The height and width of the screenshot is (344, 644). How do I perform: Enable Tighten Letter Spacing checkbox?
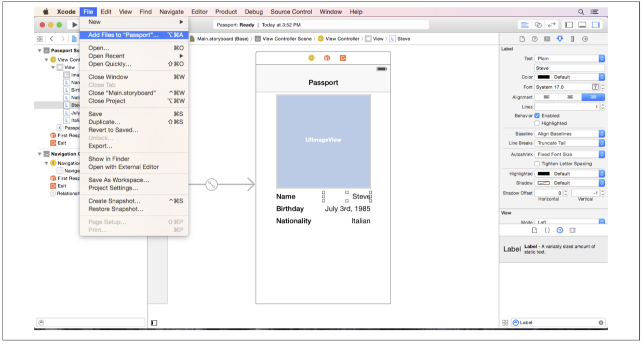pyautogui.click(x=537, y=164)
